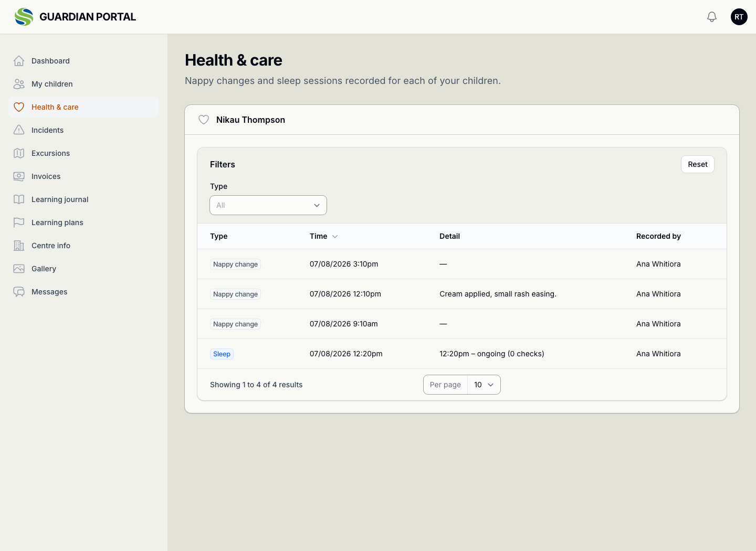Click Nappy change badge at 12:10pm row
Image resolution: width=756 pixels, height=551 pixels.
click(x=235, y=294)
